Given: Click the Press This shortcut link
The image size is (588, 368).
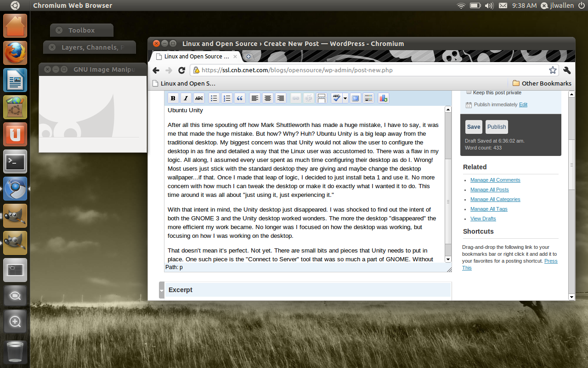Looking at the screenshot, I should (x=510, y=264).
